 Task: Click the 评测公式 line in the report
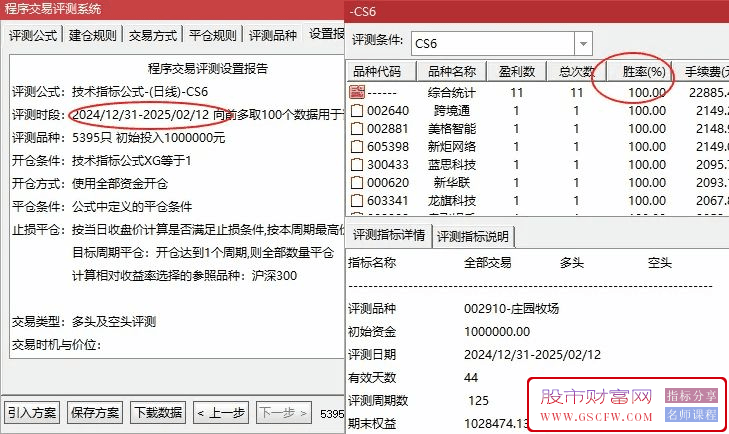point(110,92)
